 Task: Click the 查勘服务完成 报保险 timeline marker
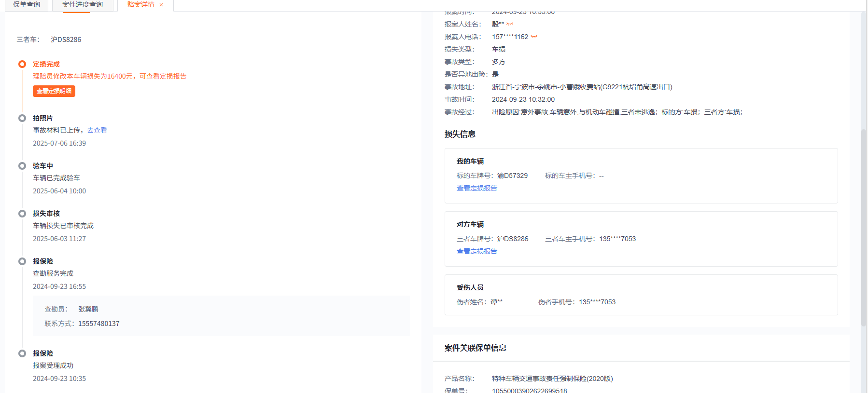pos(22,261)
